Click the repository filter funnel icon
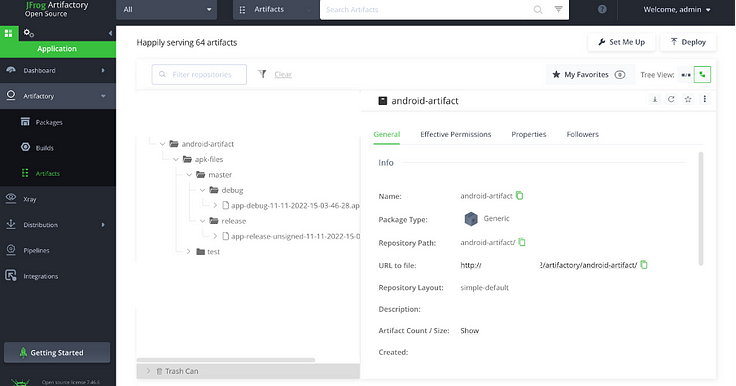Screen dimensions: 736x386 click(x=262, y=74)
